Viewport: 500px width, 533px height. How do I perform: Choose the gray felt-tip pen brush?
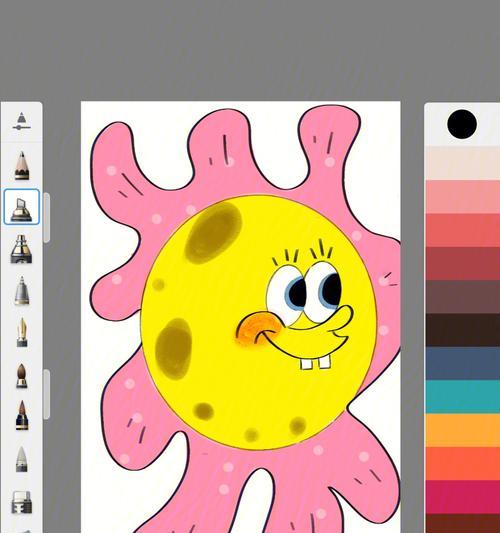pos(22,290)
